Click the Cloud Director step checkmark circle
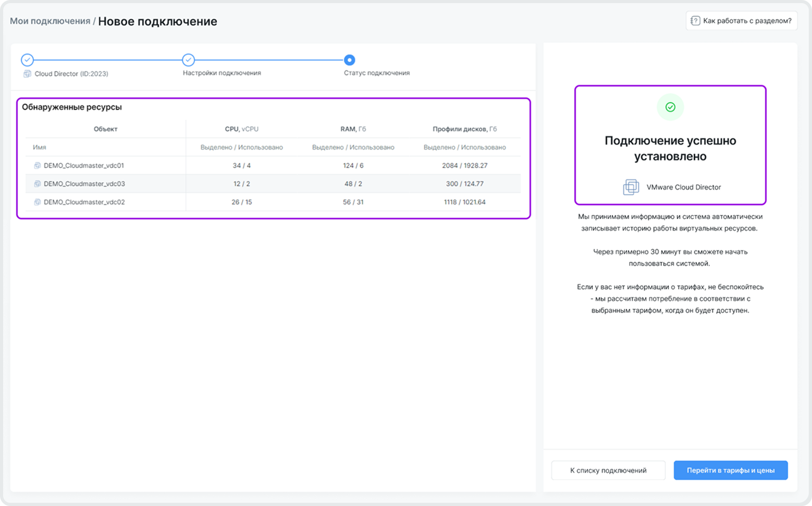812x506 pixels. tap(27, 60)
